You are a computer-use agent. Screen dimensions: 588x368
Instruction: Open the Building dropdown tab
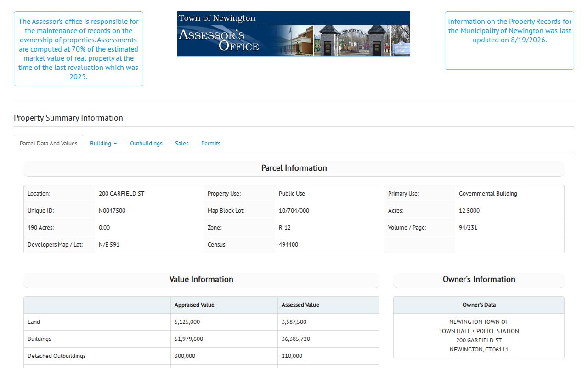[103, 144]
